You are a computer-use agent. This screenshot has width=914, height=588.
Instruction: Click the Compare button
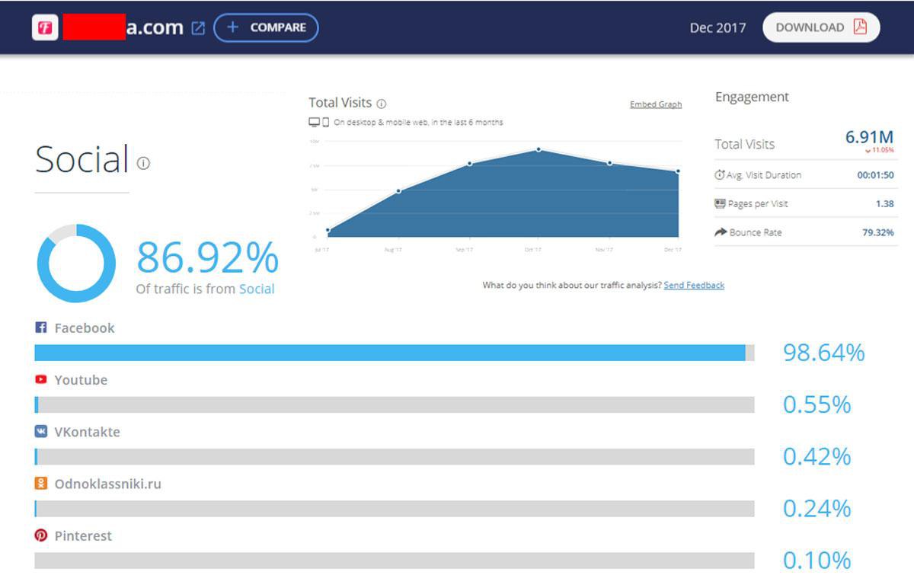tap(266, 27)
